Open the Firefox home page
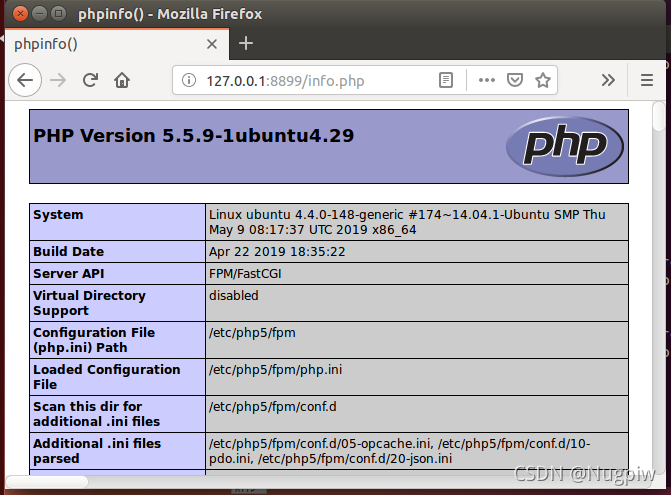This screenshot has width=671, height=495. [122, 80]
